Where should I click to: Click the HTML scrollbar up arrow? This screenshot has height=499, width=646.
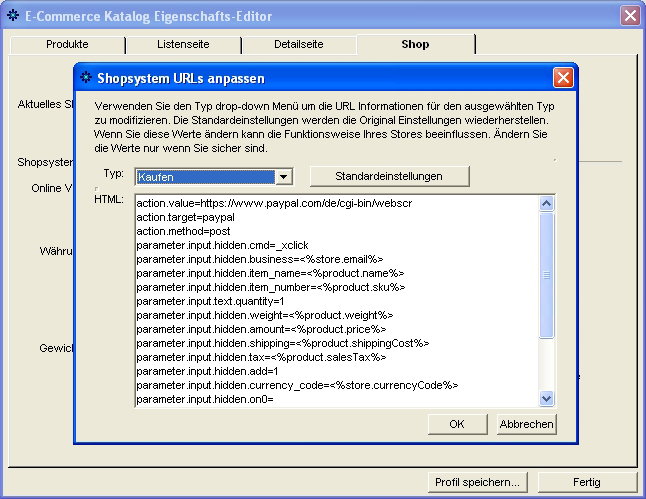(546, 204)
